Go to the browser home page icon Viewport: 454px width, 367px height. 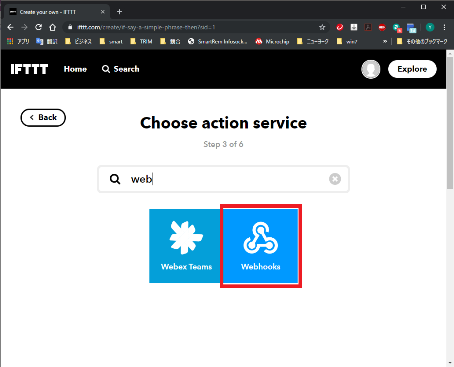coord(53,27)
